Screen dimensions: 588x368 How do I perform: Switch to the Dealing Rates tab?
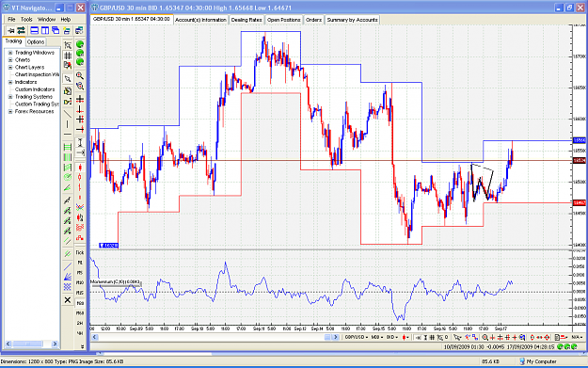[x=246, y=20]
